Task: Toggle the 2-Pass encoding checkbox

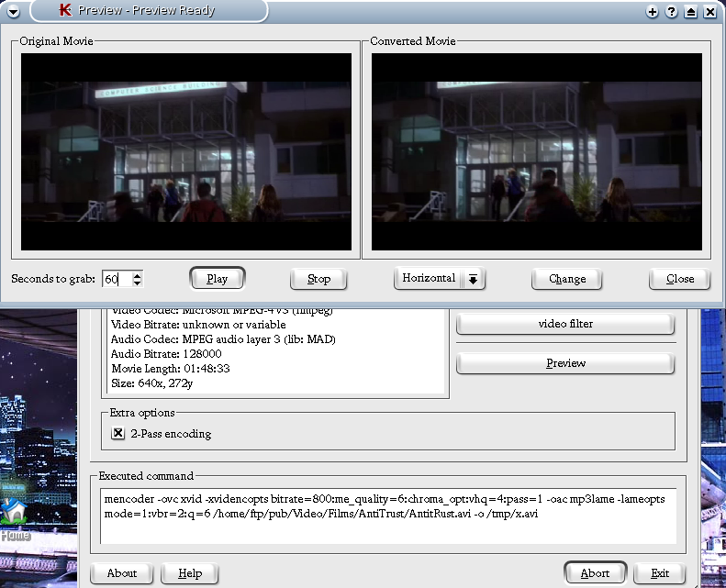Action: 118,433
